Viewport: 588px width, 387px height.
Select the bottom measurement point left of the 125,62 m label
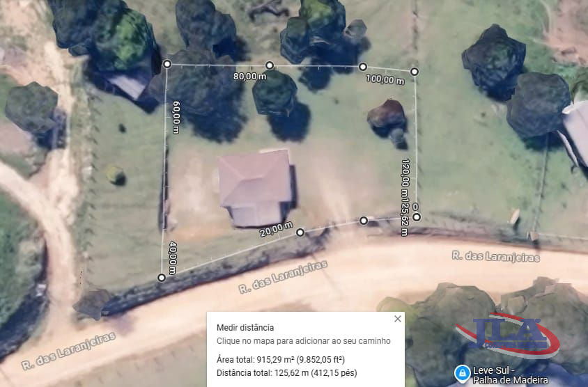coord(364,221)
